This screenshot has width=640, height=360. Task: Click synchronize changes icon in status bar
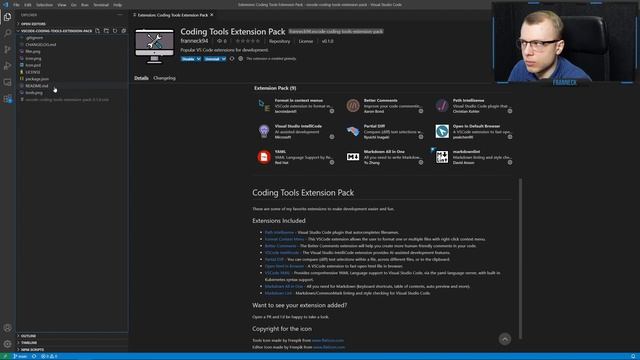coord(34,356)
